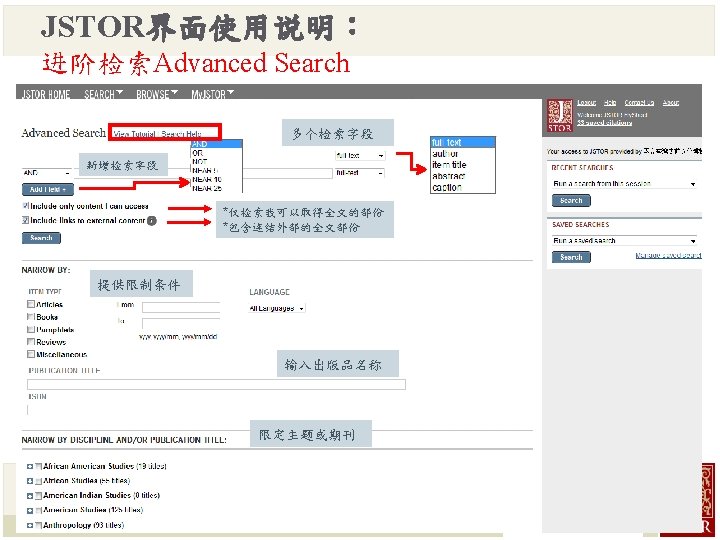This screenshot has height=540, width=720.
Task: Click the Search button under the checkboxes
Action: tap(41, 238)
